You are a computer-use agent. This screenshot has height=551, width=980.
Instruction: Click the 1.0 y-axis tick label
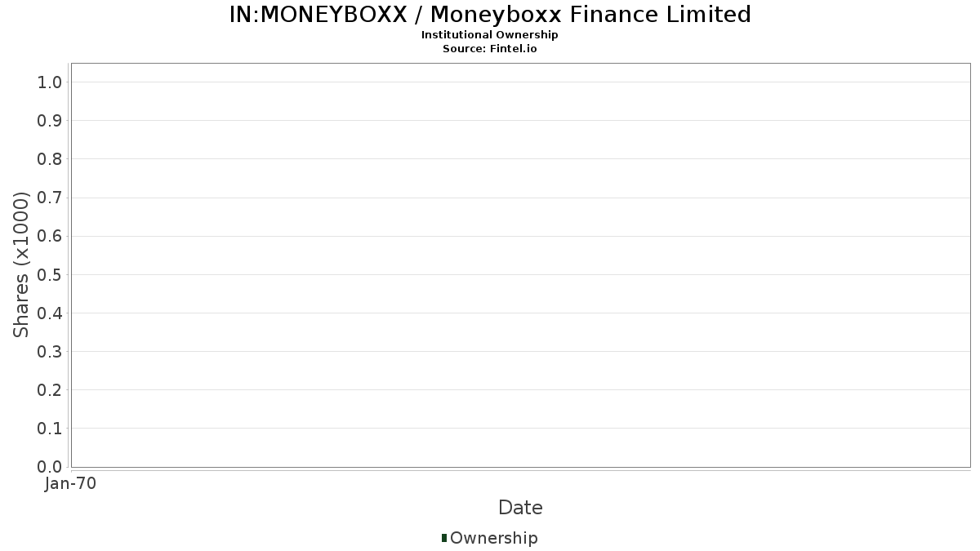(50, 82)
